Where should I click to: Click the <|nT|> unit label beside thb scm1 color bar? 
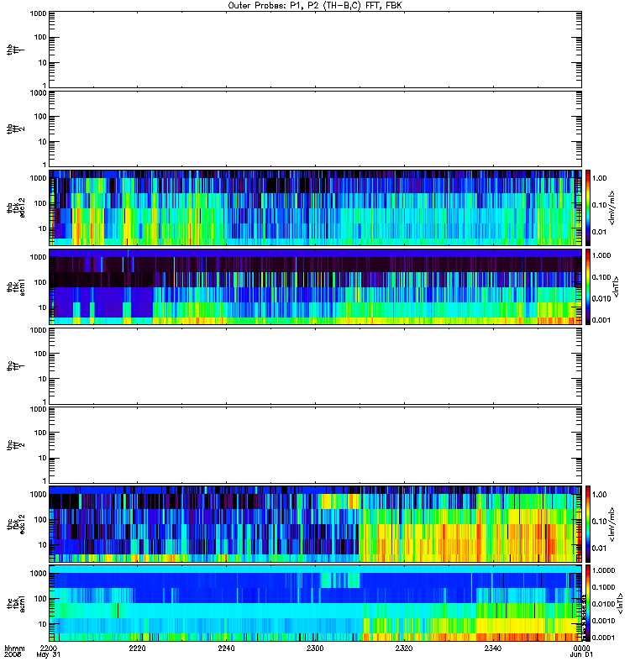[617, 286]
